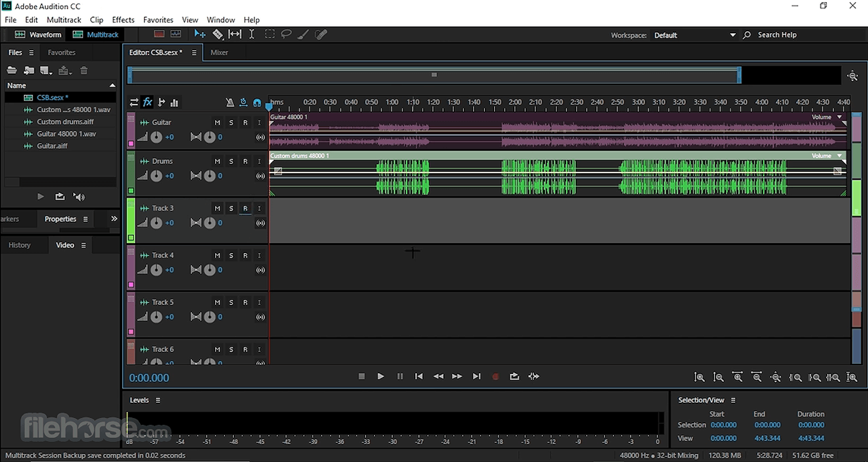Switch to the Mixer tab
Image resolution: width=868 pixels, height=462 pixels.
(x=219, y=53)
